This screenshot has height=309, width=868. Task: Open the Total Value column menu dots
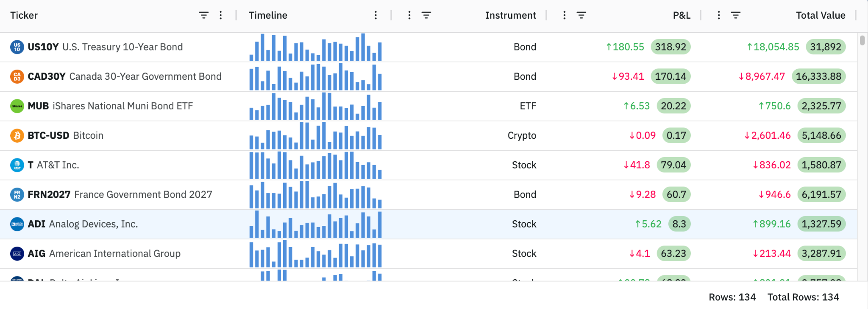pos(719,15)
